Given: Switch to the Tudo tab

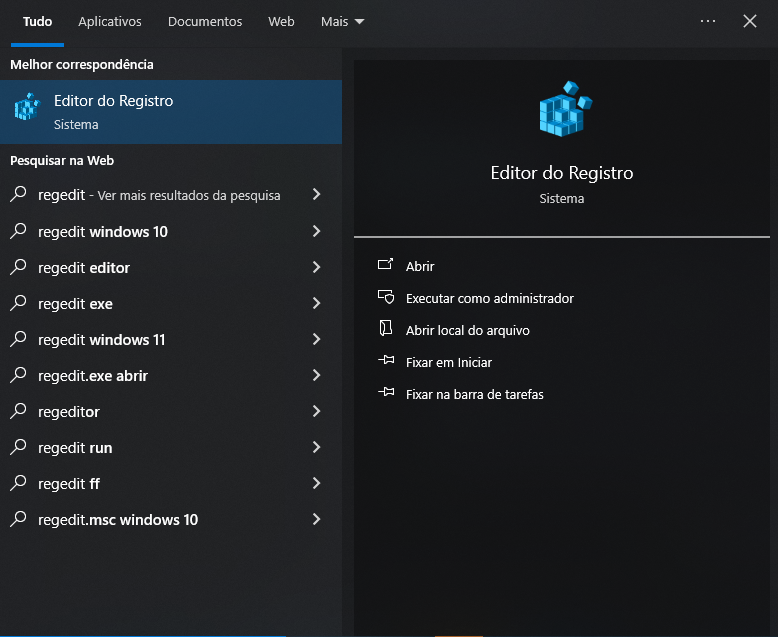Looking at the screenshot, I should point(37,21).
